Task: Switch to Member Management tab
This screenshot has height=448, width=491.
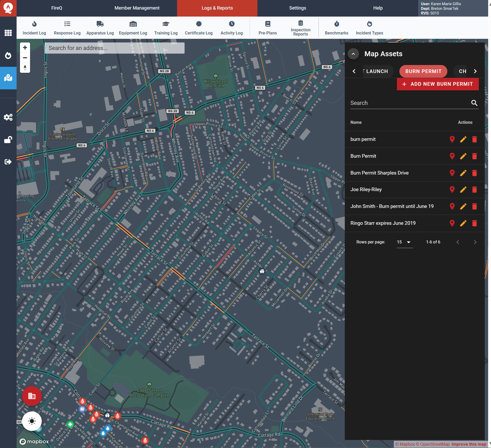Action: click(137, 8)
